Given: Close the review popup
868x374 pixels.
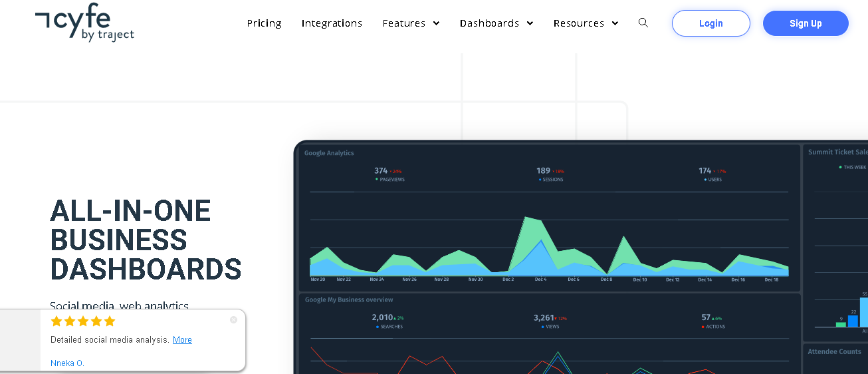Looking at the screenshot, I should pos(233,319).
